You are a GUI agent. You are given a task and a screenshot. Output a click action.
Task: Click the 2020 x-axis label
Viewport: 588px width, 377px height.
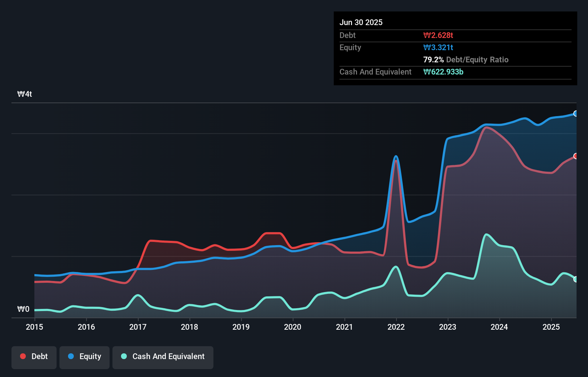293,327
